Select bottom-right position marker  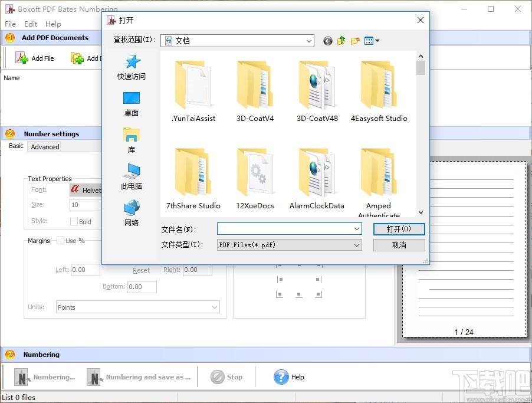(x=318, y=294)
